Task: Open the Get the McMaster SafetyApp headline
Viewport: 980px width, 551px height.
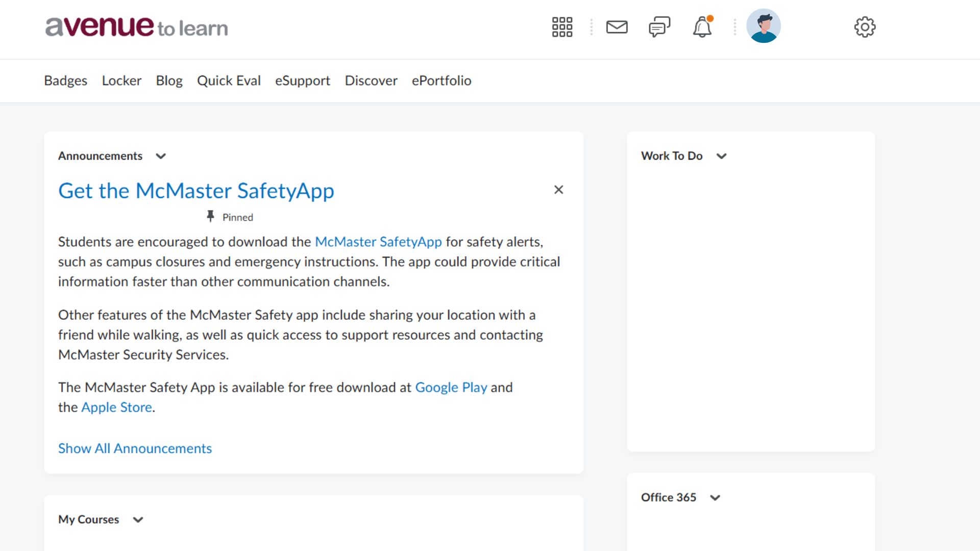Action: pyautogui.click(x=196, y=191)
